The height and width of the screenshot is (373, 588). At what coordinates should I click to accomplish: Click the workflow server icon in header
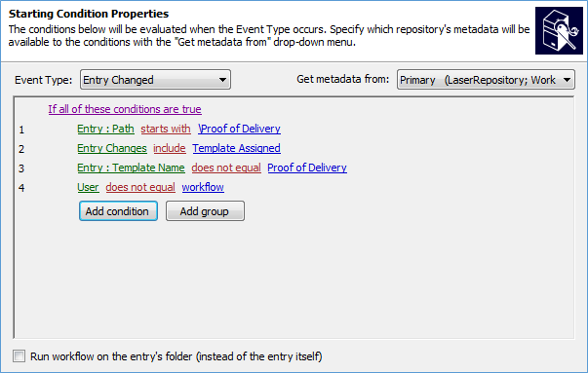[x=559, y=30]
